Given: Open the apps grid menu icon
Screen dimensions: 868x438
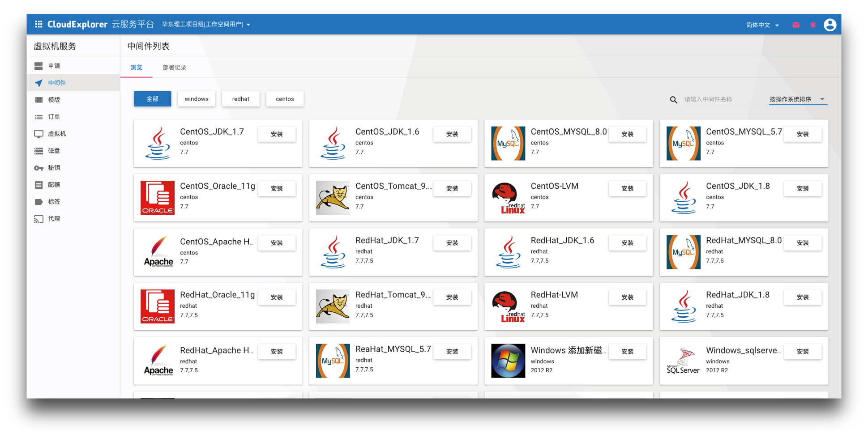Looking at the screenshot, I should [x=38, y=24].
